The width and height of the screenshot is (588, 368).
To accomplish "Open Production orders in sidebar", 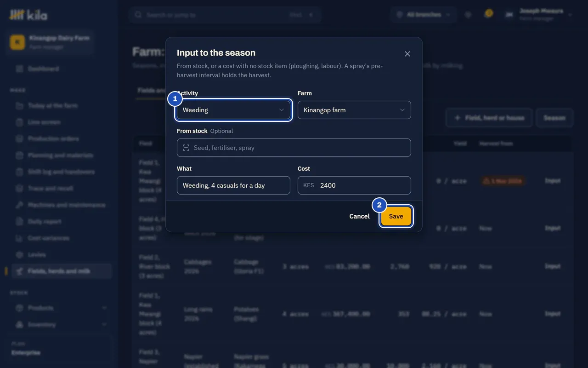I will point(53,138).
